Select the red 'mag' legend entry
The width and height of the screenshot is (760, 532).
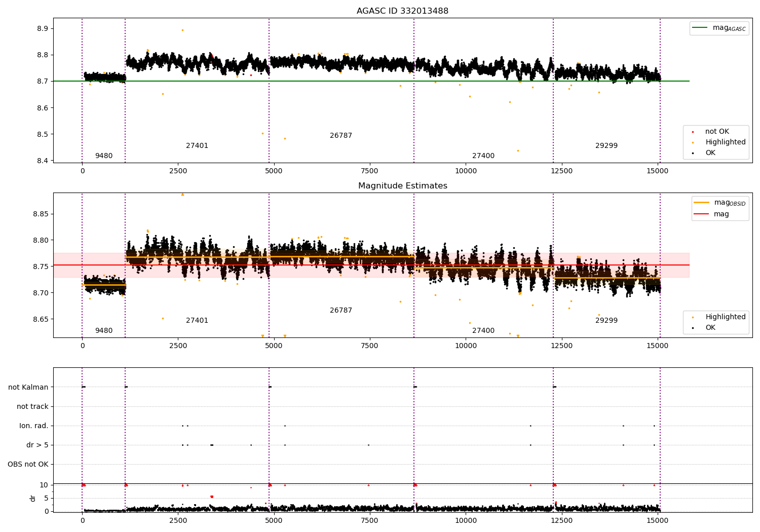point(712,214)
